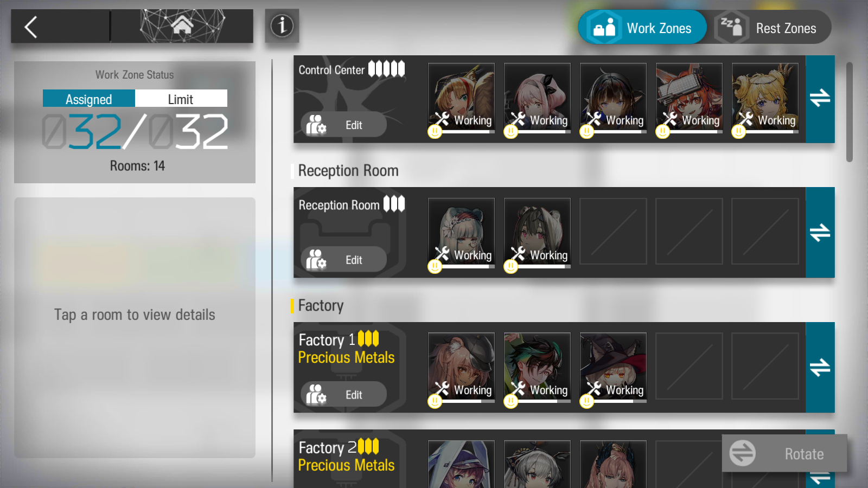The image size is (868, 488).
Task: Edit Control Center operators
Action: (343, 125)
